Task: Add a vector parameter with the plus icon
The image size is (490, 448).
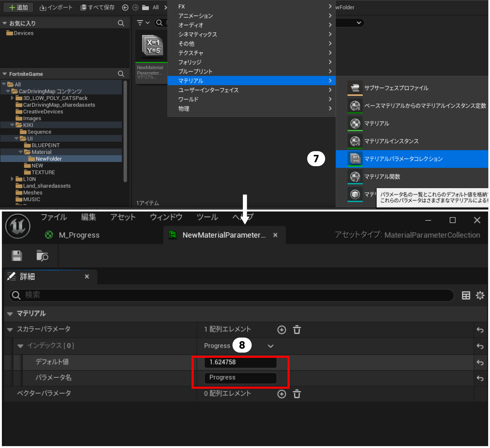Action: (x=282, y=394)
